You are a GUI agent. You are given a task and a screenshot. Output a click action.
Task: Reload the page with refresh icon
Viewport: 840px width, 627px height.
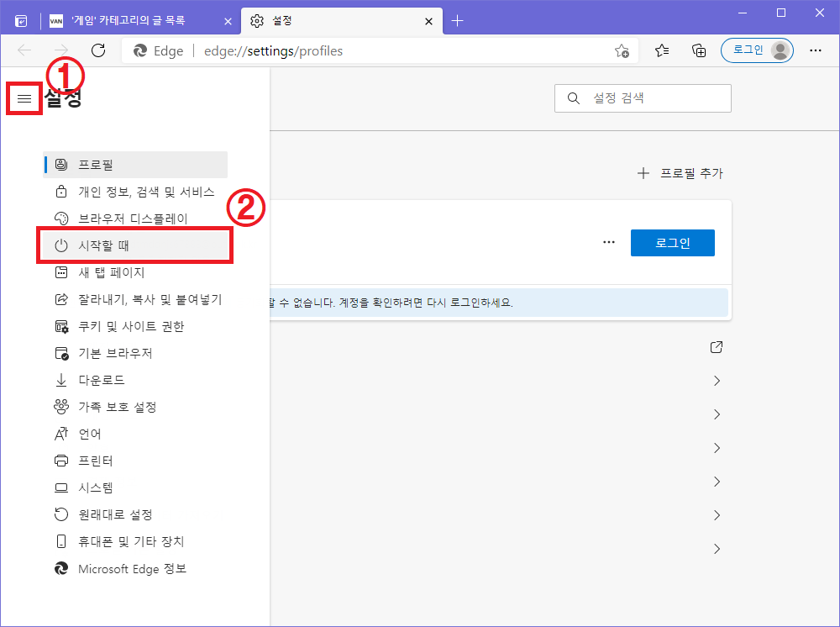pos(98,50)
